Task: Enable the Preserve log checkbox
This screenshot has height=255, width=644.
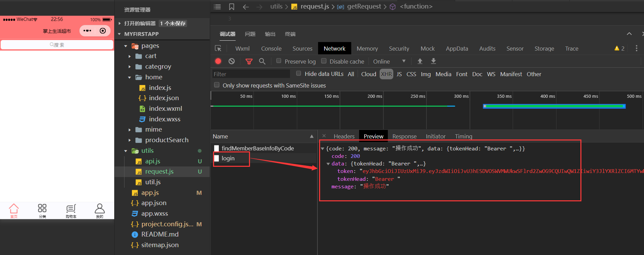Action: [279, 61]
